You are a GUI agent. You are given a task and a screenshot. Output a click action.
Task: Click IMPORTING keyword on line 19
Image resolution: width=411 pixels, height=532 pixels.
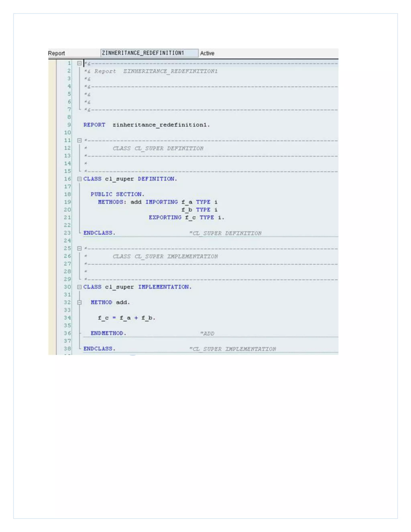[x=162, y=202]
